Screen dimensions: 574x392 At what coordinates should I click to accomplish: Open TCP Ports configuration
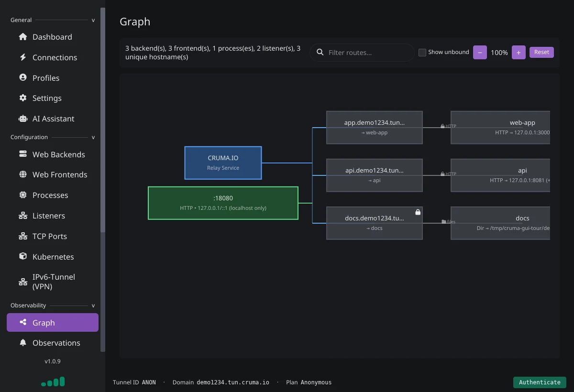click(x=53, y=236)
